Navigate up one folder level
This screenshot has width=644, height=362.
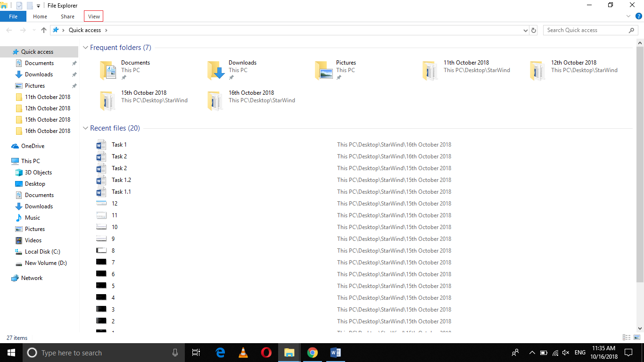coord(43,30)
